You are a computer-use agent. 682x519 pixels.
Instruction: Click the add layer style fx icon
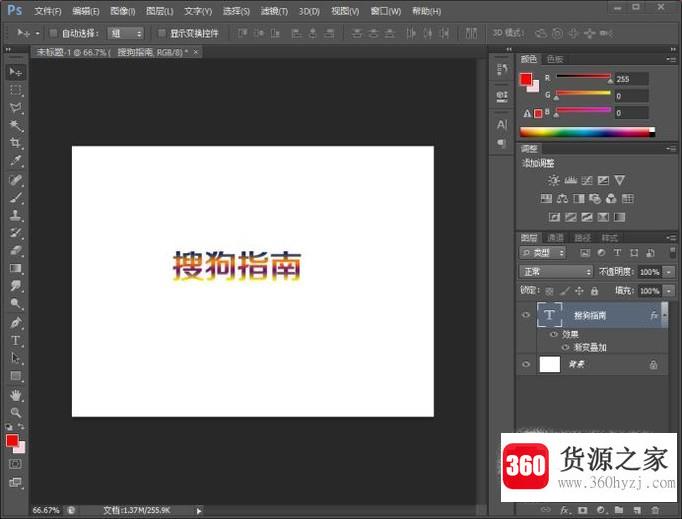coord(565,509)
